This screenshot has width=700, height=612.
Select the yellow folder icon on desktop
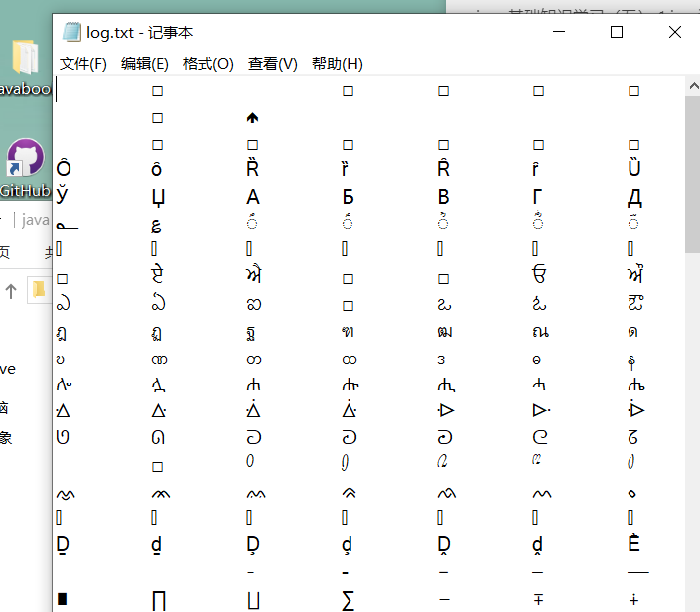click(x=25, y=57)
